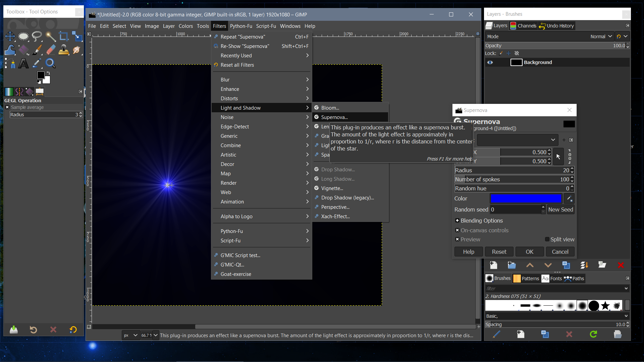
Task: Enable Split view checkbox
Action: click(x=547, y=239)
